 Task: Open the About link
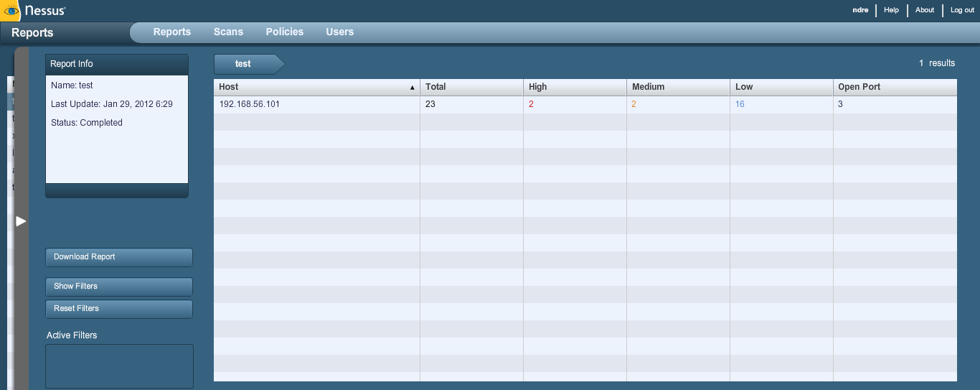(x=925, y=10)
